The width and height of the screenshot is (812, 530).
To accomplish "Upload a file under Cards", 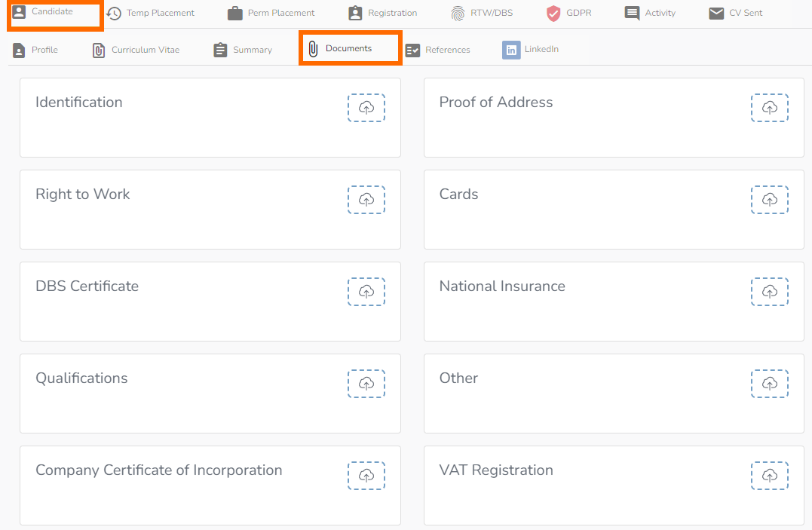I will 769,200.
